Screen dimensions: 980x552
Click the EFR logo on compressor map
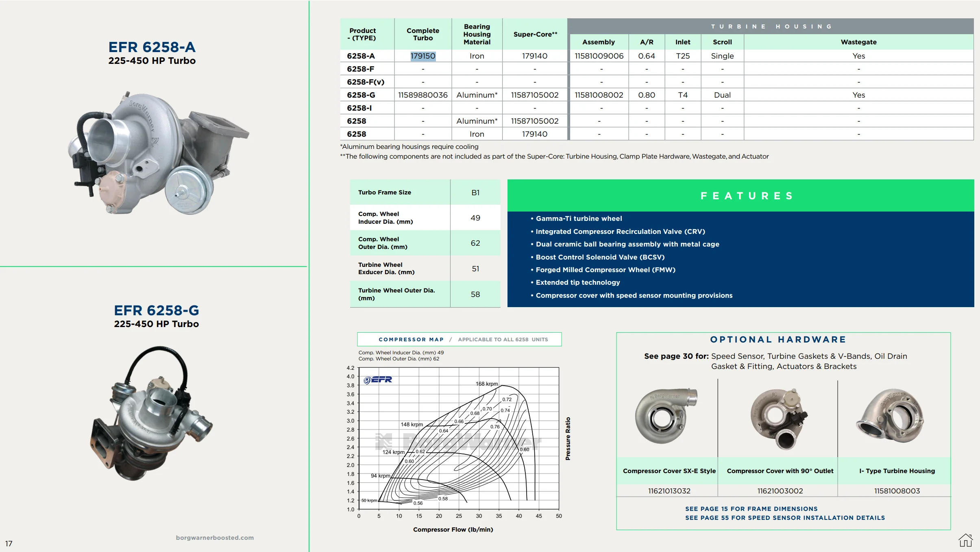click(378, 380)
